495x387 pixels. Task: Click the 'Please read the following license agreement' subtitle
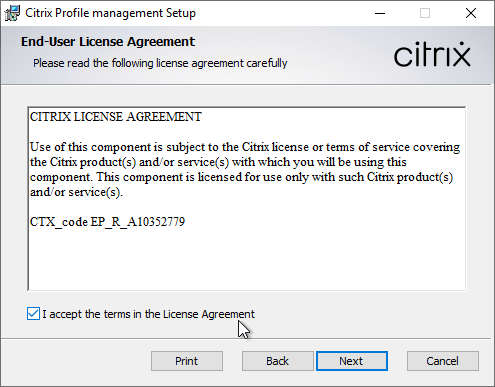(x=160, y=63)
